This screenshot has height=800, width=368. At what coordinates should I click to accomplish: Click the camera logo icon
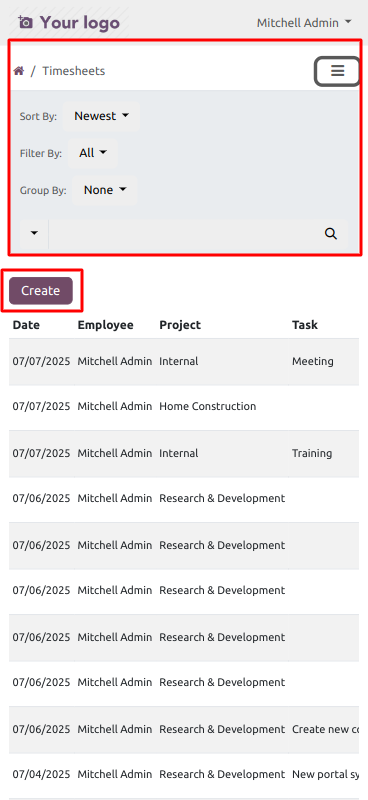[x=25, y=22]
